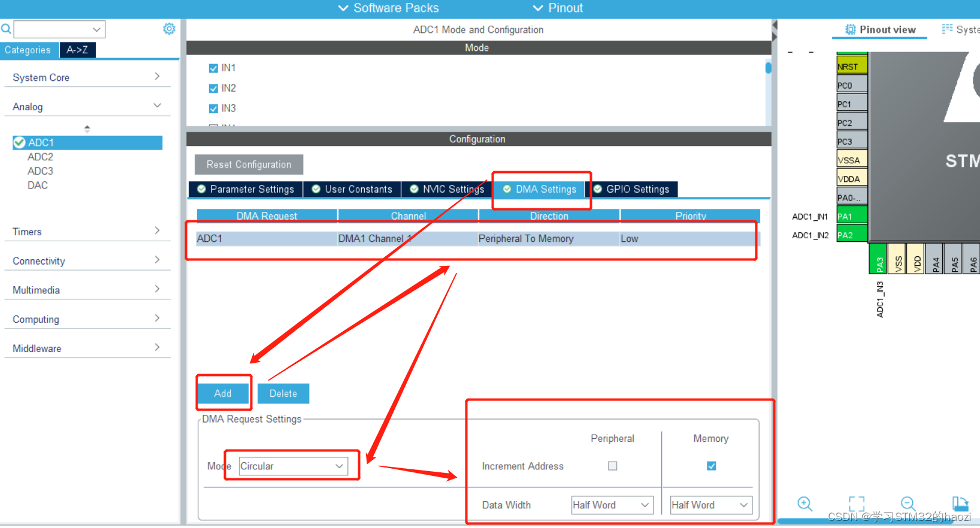The width and height of the screenshot is (980, 528).
Task: Click the Mode list vertical scrollbar
Action: coord(768,68)
